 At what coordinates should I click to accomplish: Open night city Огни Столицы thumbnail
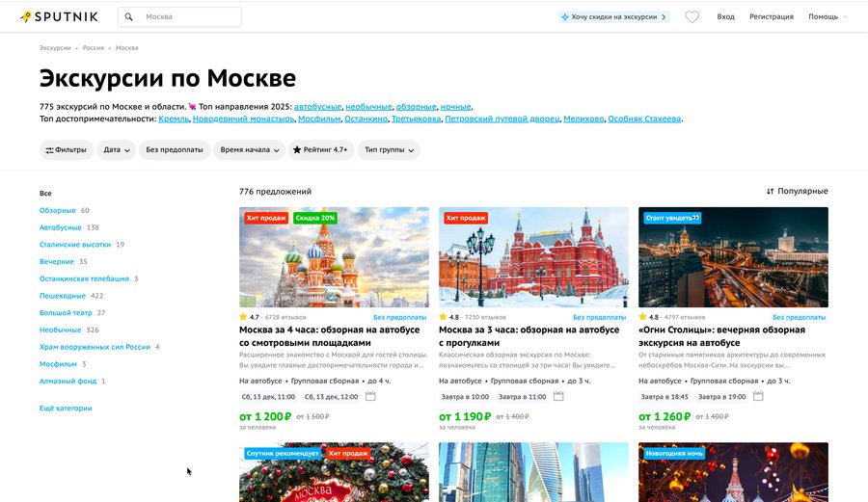point(734,257)
